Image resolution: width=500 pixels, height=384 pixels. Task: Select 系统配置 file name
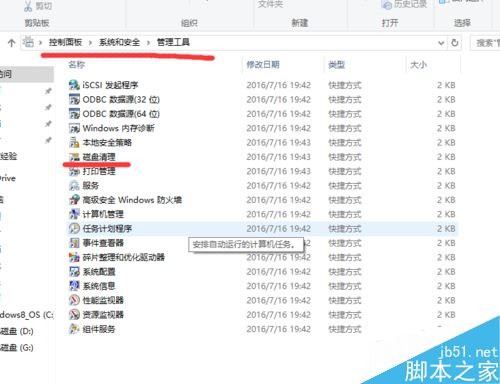[x=99, y=271]
